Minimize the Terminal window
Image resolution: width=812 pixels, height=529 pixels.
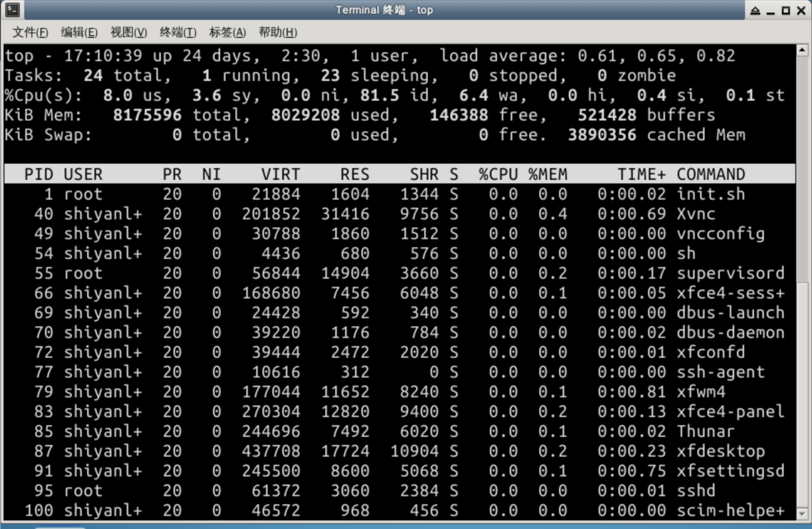pos(770,12)
